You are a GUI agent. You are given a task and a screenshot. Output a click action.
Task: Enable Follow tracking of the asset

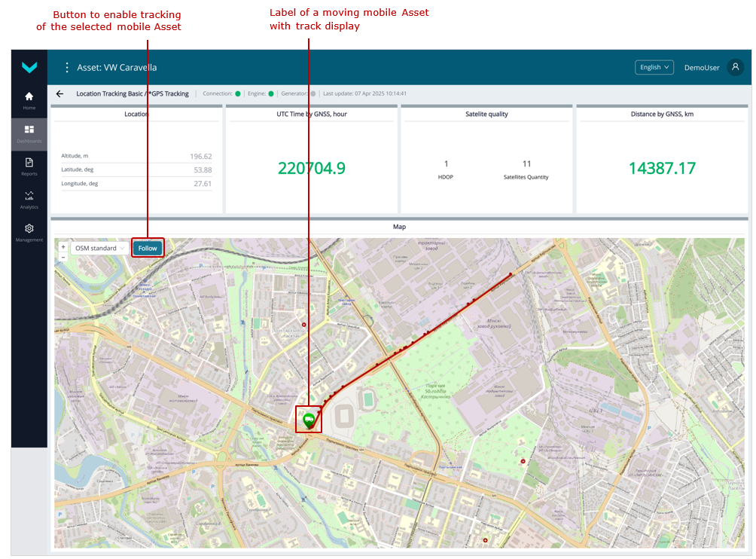(148, 248)
